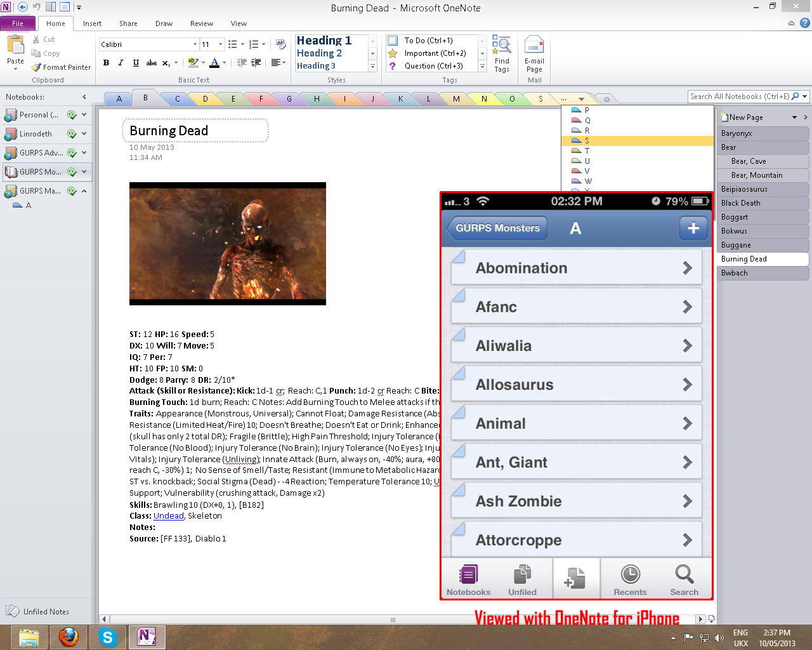812x650 pixels.
Task: Switch to the Review ribbon tab
Action: coord(202,23)
